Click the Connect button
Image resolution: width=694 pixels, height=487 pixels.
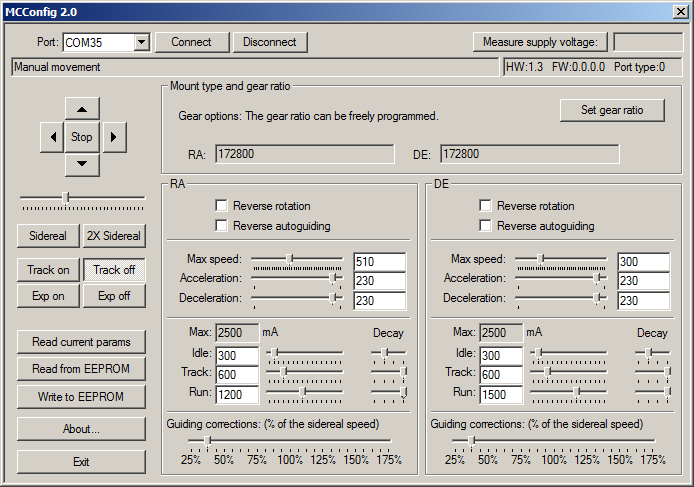(x=191, y=42)
